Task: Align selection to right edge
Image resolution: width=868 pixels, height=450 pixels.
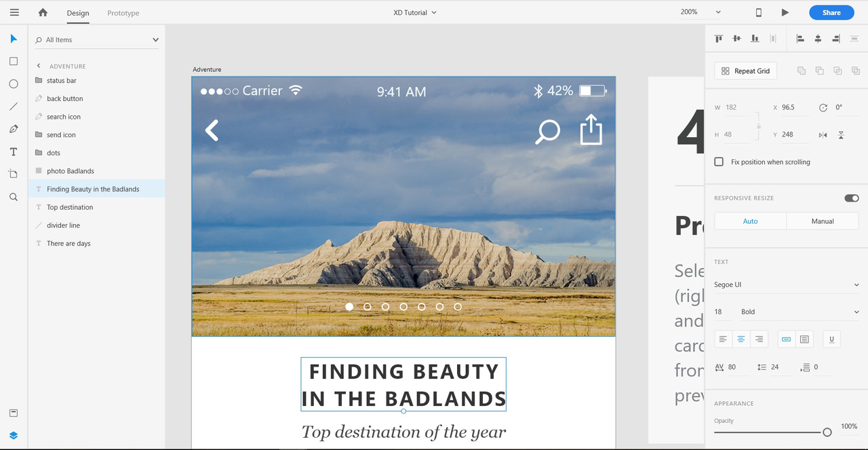Action: 836,39
